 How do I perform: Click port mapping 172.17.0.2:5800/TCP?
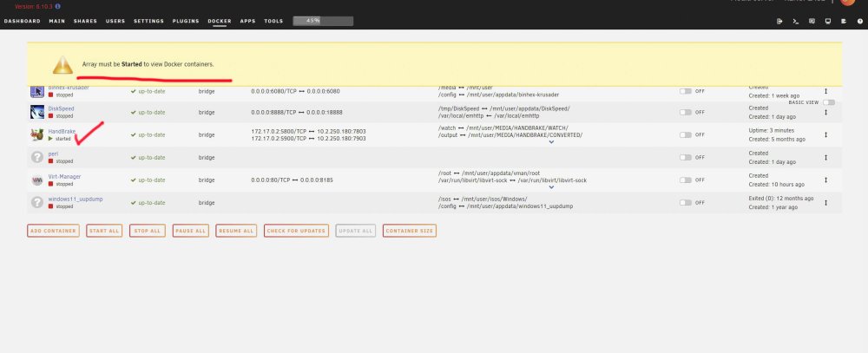308,132
